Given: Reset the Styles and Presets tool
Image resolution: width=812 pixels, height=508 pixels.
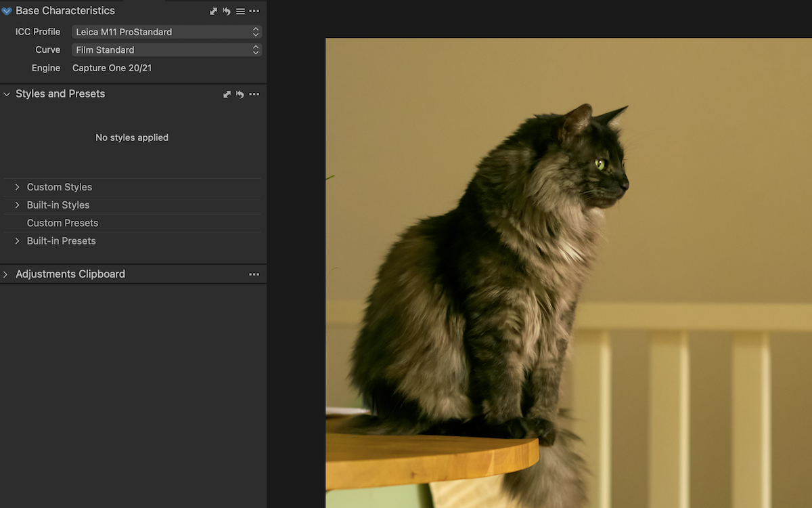Looking at the screenshot, I should click(x=240, y=94).
